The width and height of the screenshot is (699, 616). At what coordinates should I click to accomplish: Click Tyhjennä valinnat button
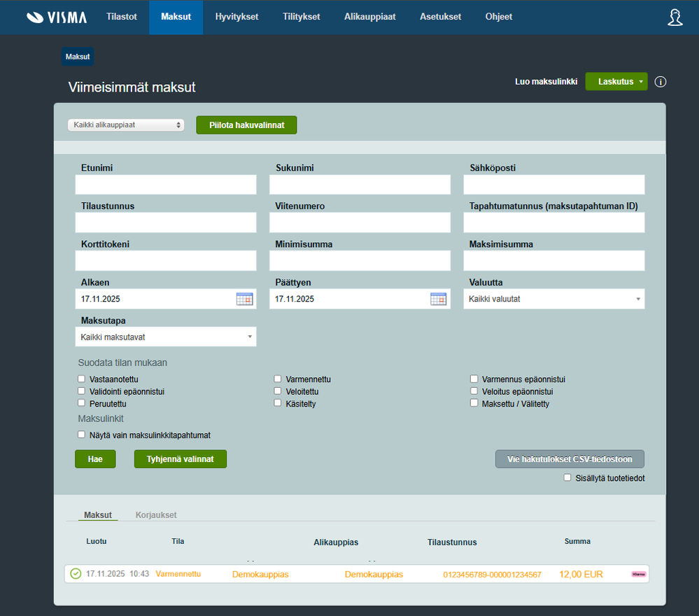pyautogui.click(x=181, y=459)
